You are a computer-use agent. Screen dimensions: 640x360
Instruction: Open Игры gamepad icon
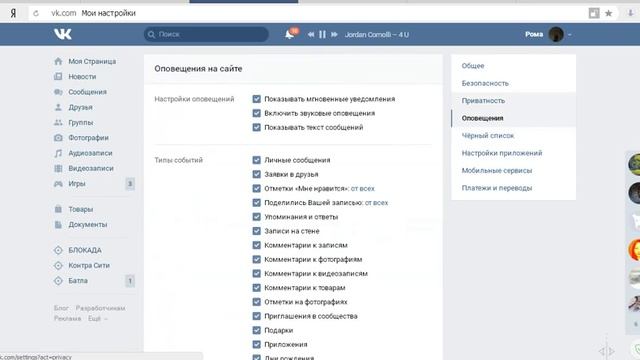[58, 184]
